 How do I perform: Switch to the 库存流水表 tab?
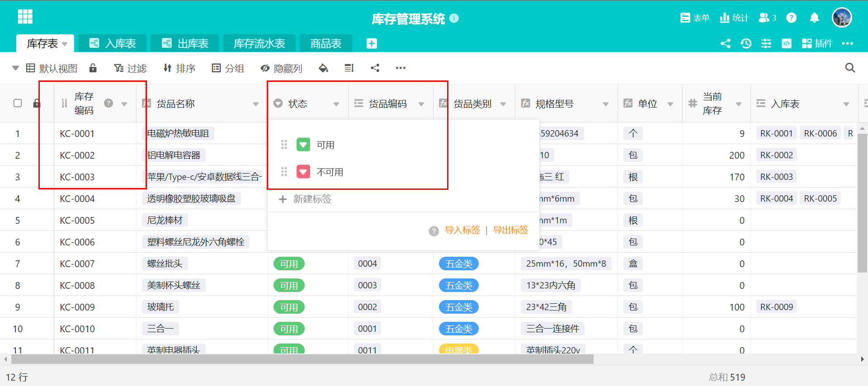259,43
